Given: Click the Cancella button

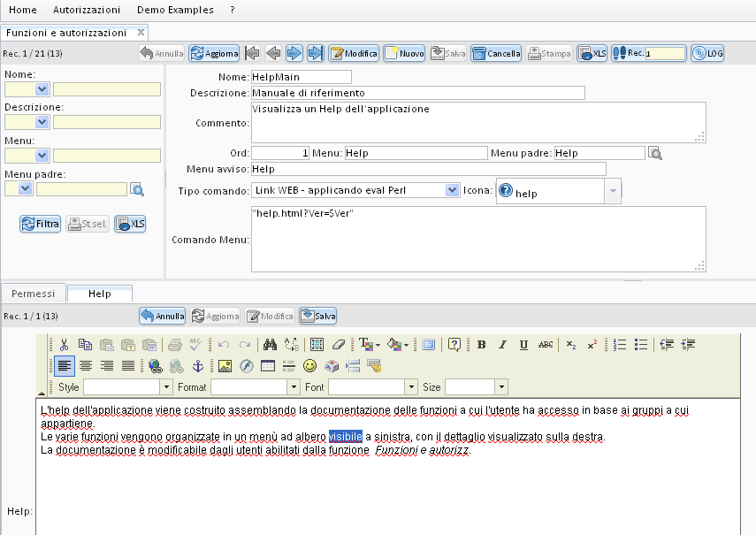Looking at the screenshot, I should (497, 53).
